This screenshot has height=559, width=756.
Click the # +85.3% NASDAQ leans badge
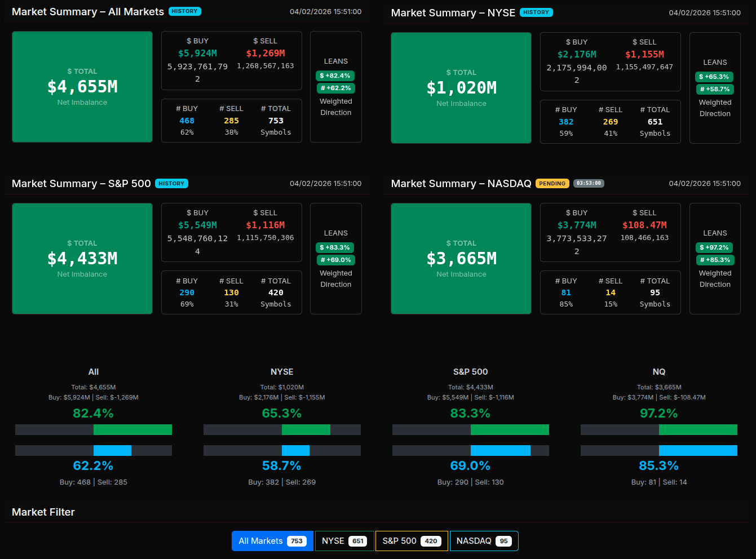click(x=714, y=260)
